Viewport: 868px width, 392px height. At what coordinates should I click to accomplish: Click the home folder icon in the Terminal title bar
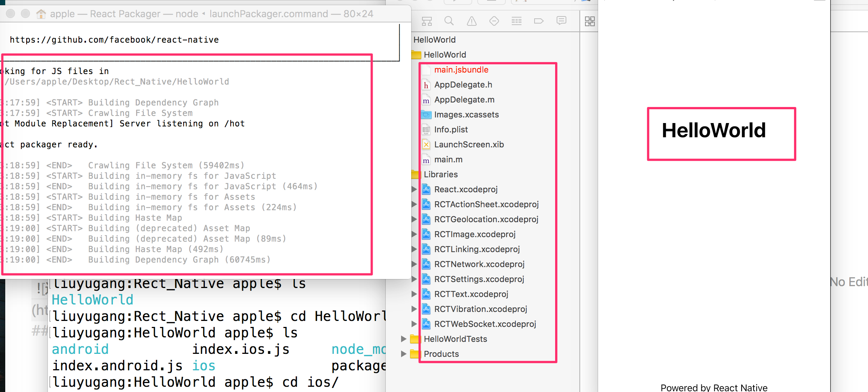41,14
